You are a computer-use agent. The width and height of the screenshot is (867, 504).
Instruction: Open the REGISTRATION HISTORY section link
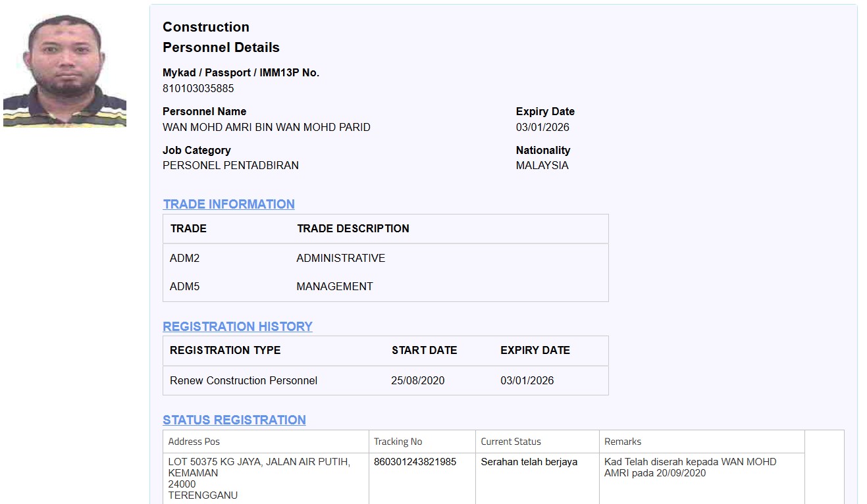click(x=237, y=326)
